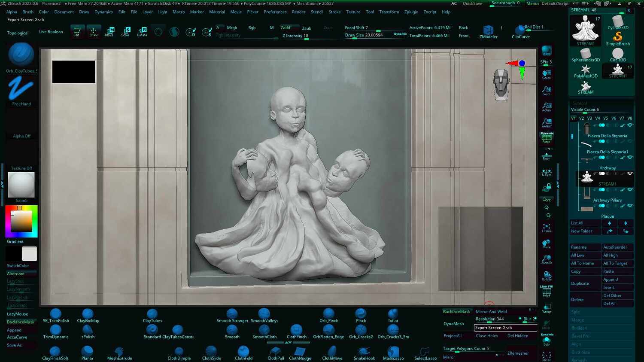The height and width of the screenshot is (362, 644).
Task: Toggle Zadd sculpting mode
Action: coord(285,27)
